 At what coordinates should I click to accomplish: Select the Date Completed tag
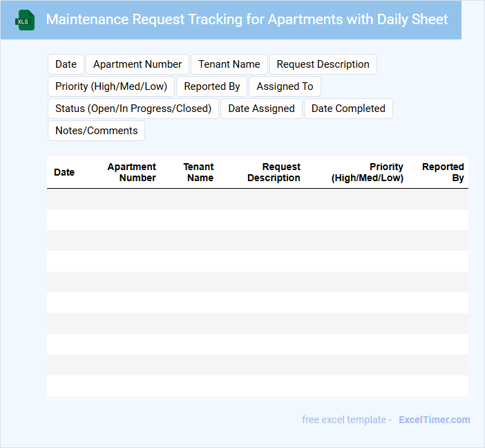click(x=348, y=109)
